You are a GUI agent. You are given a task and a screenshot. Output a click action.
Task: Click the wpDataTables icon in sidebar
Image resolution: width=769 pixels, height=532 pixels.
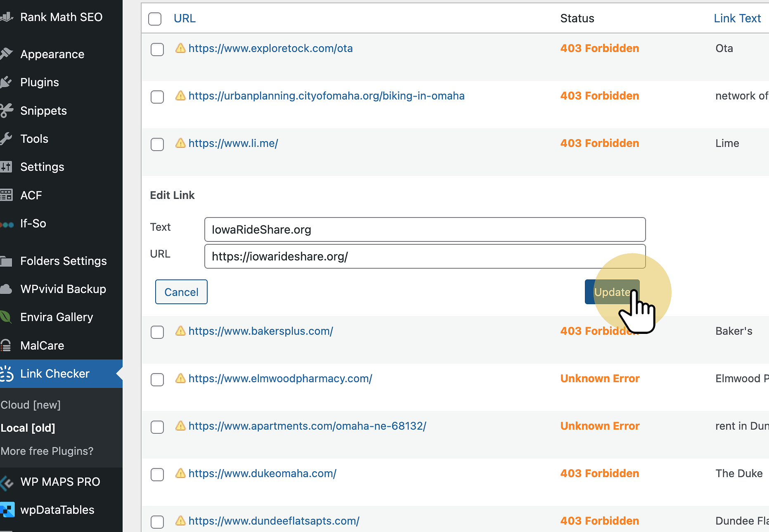click(7, 510)
